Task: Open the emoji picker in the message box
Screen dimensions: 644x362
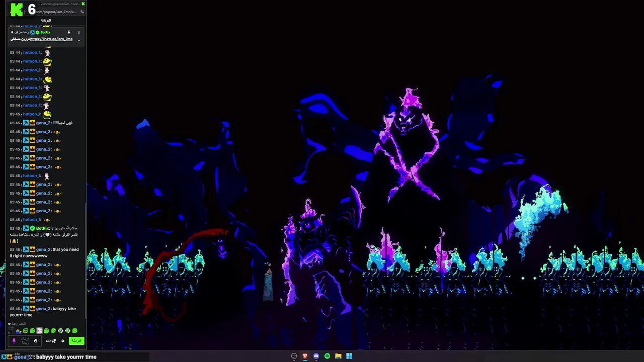Action: [36, 341]
